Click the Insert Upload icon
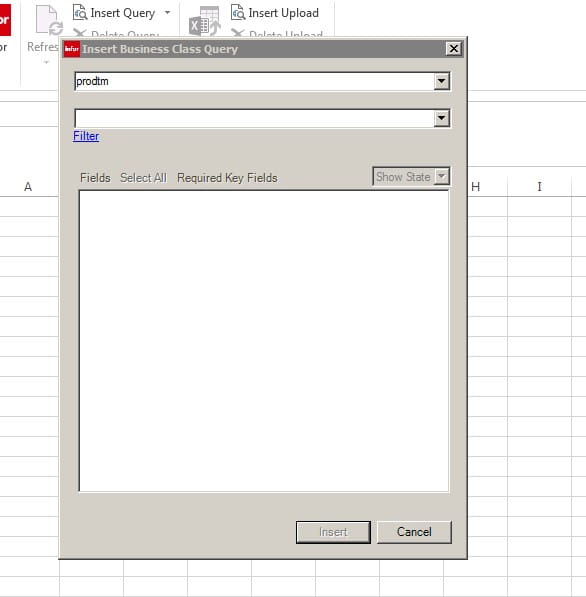 238,13
